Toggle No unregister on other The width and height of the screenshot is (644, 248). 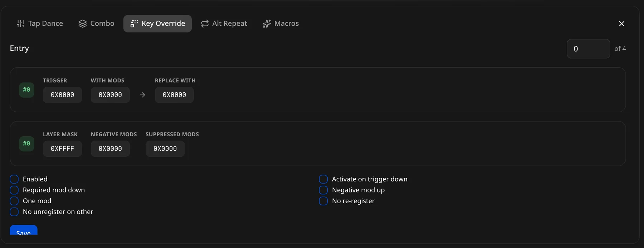(x=14, y=212)
